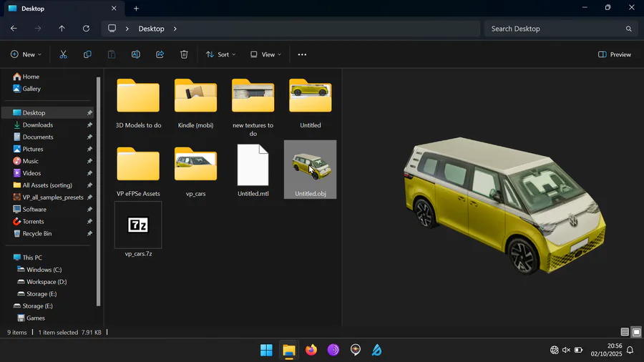This screenshot has height=362, width=644.
Task: Click the Delete trash icon
Action: pos(184,54)
